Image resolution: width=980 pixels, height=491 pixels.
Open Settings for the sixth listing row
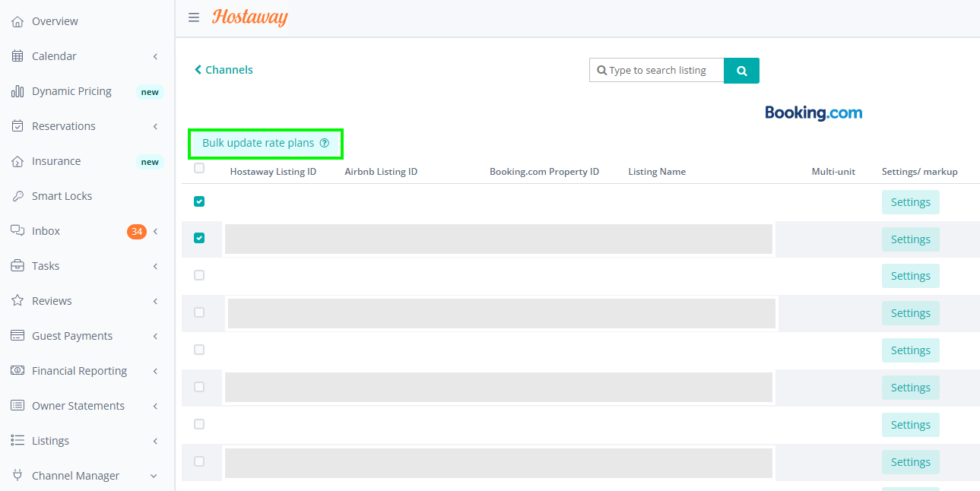click(x=911, y=388)
